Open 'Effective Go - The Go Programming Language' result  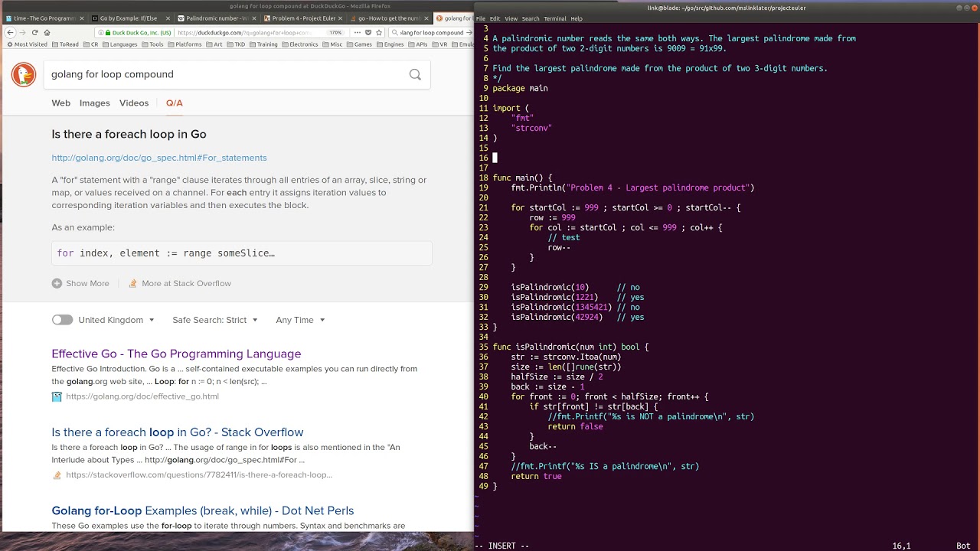point(176,354)
